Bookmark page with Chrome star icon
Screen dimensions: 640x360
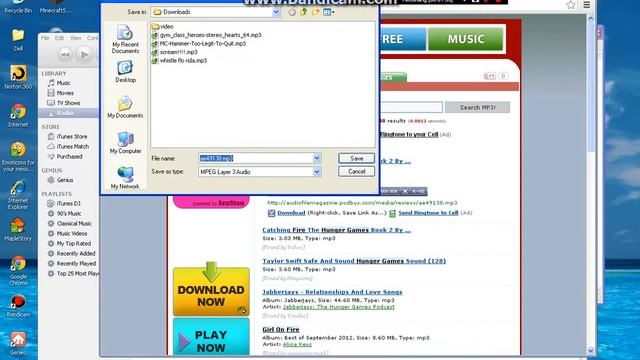click(x=571, y=5)
